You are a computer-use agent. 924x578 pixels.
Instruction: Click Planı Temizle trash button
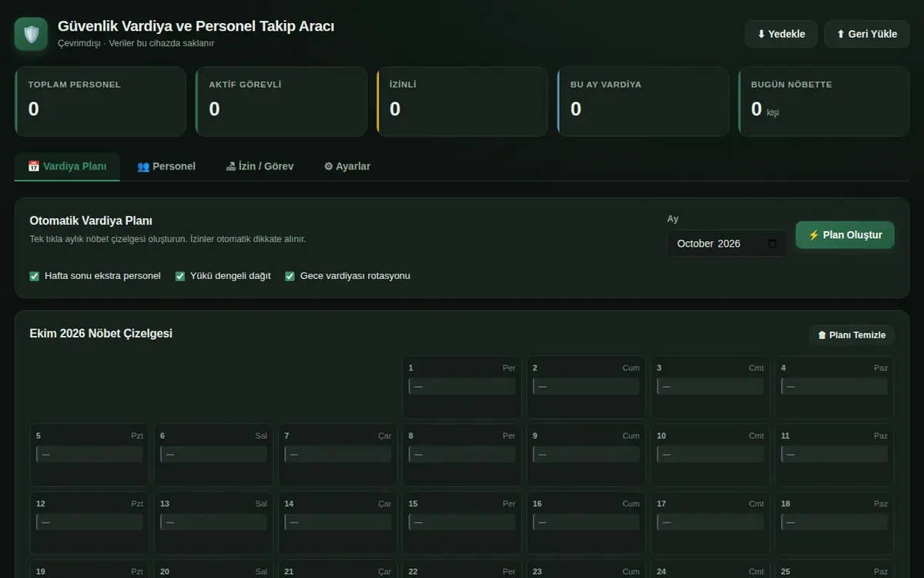[852, 334]
